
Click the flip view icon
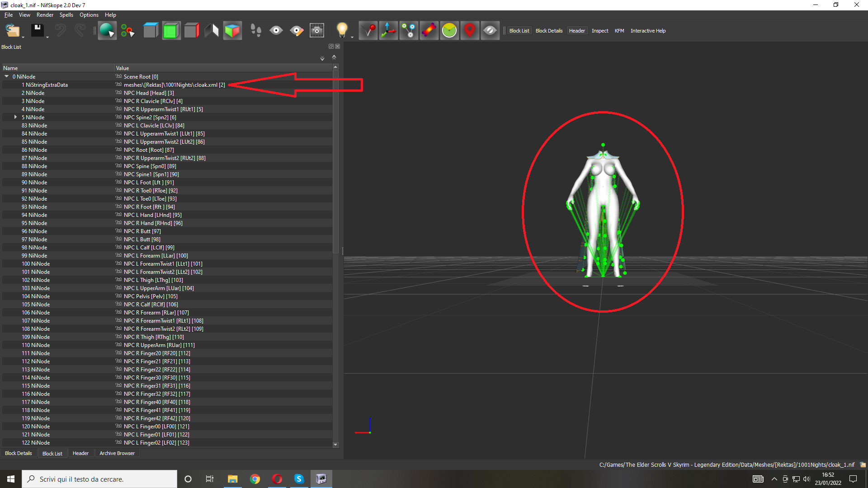(212, 31)
